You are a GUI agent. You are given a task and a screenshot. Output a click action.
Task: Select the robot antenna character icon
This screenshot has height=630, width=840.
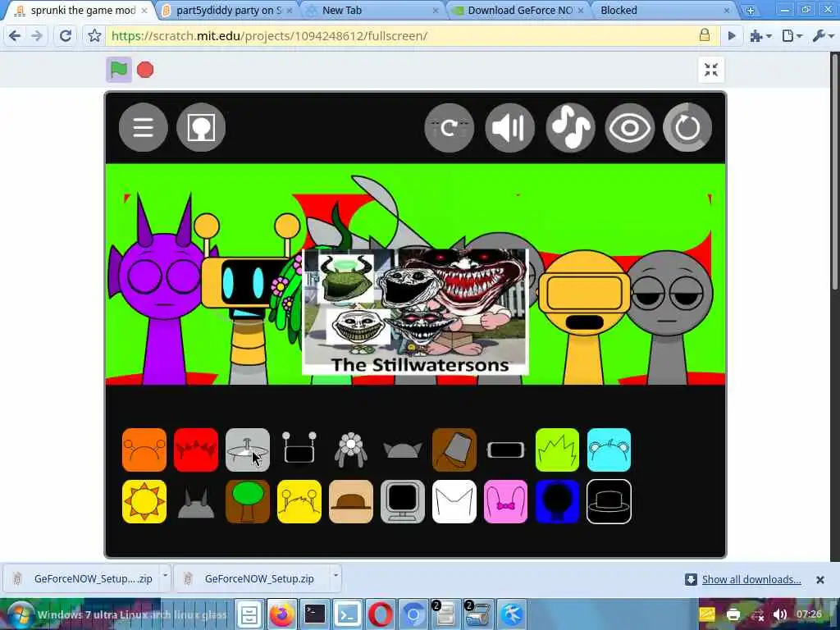pyautogui.click(x=299, y=449)
